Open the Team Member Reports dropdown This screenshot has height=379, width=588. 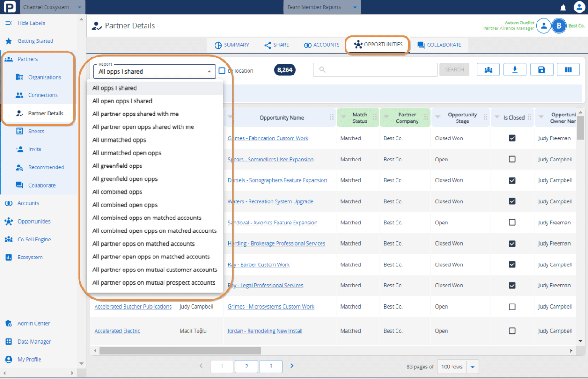pyautogui.click(x=322, y=7)
